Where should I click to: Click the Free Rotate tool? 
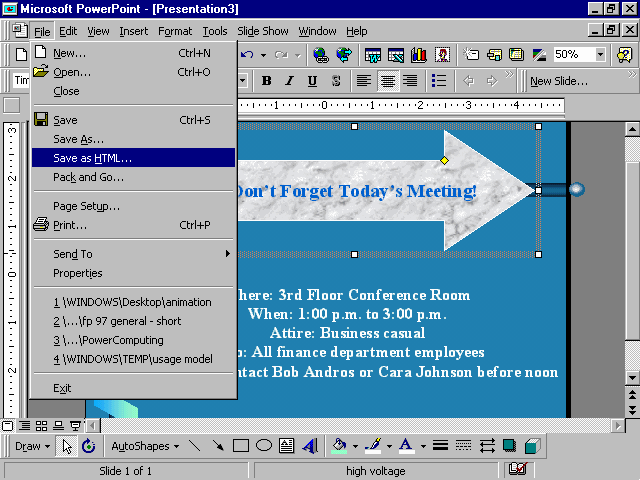89,446
